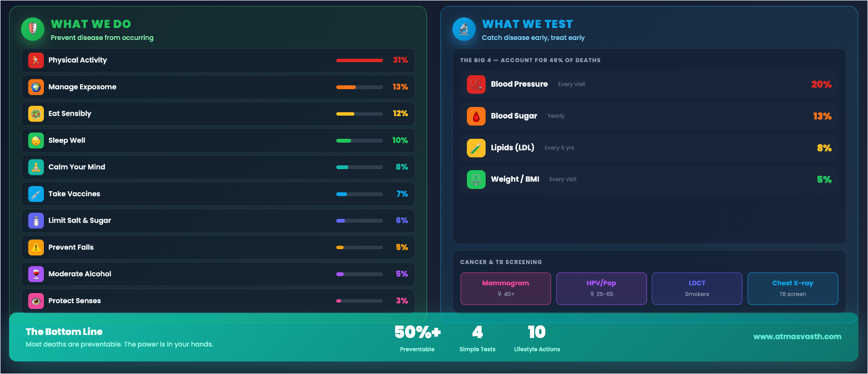
Task: Click the Physical Activity 31% progress bar
Action: 359,60
